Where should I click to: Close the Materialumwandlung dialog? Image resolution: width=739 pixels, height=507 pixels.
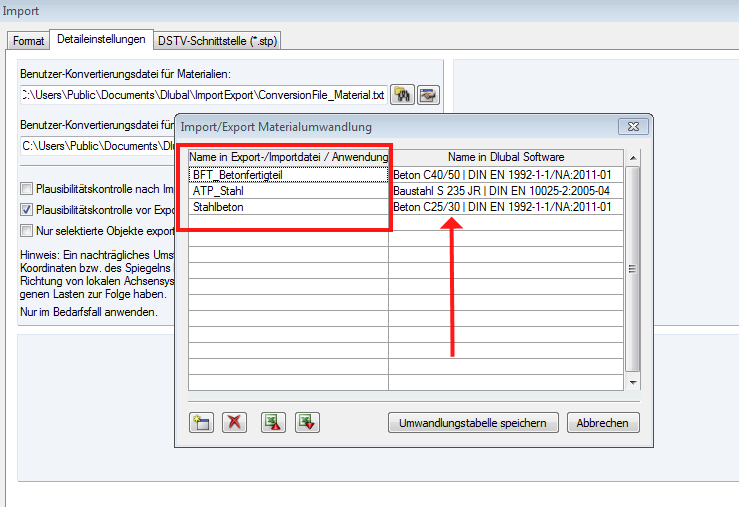click(x=632, y=127)
